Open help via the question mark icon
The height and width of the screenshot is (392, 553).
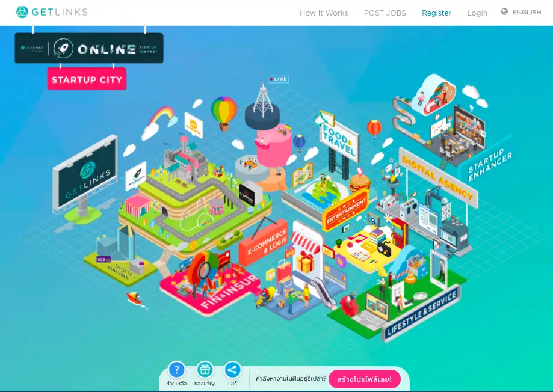(x=176, y=370)
